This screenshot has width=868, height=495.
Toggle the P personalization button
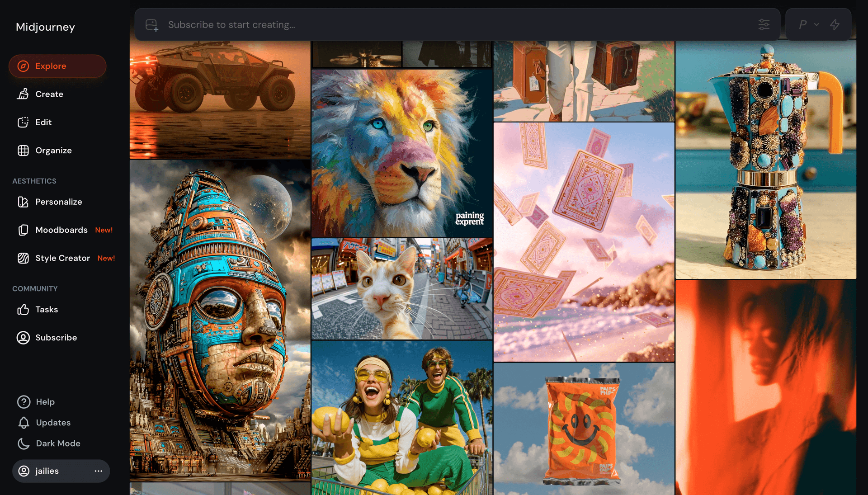pos(804,24)
